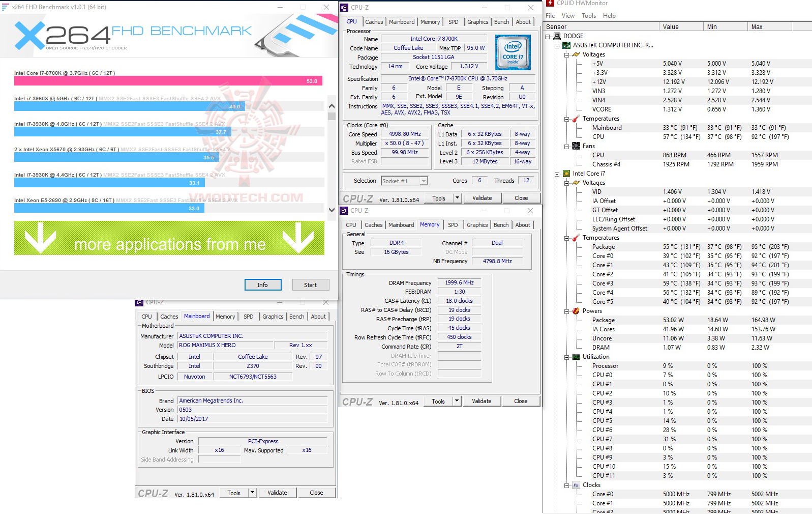Viewport: 812px width, 514px height.
Task: Click the ASUSTeK motherboard icon in tree
Action: coord(567,45)
